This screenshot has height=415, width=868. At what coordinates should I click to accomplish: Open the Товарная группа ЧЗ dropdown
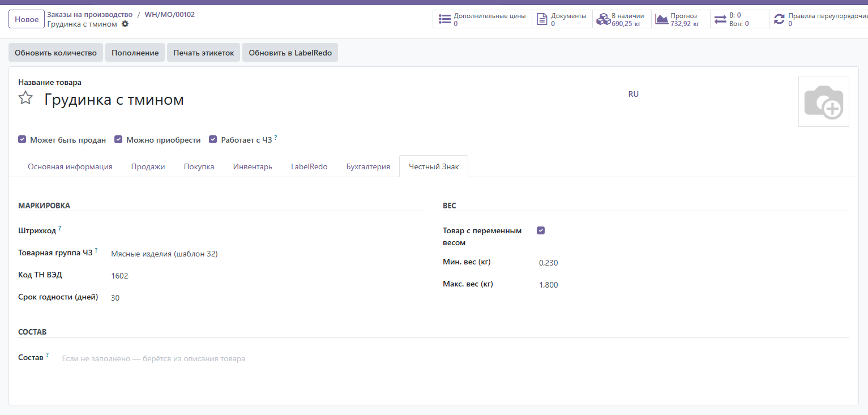(x=267, y=254)
